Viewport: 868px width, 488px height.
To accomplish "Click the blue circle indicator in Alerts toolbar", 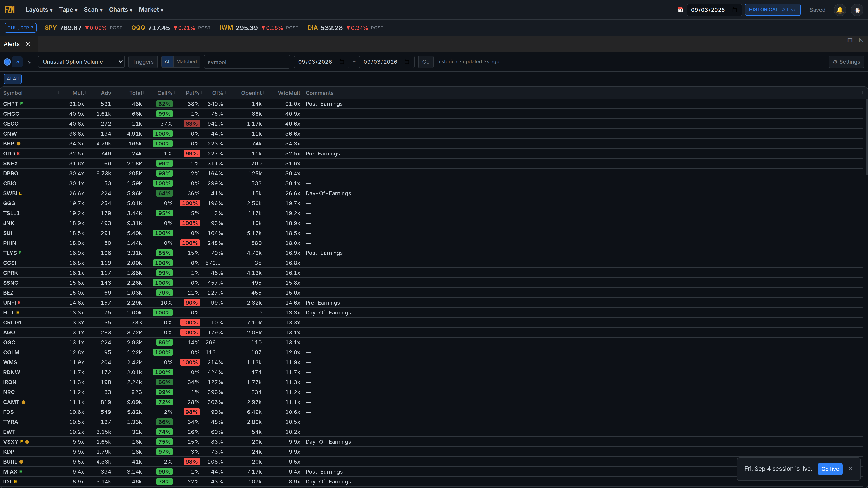I will [7, 62].
